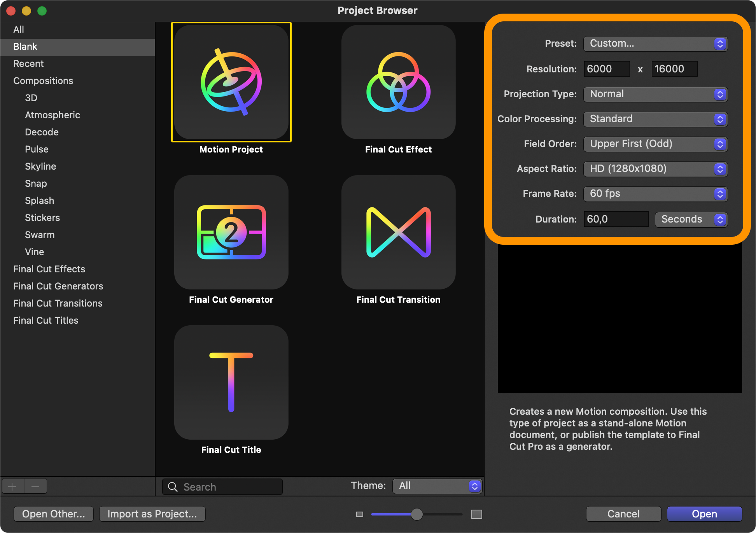Viewport: 756px width, 533px height.
Task: Click the Final Cut Transition label
Action: [399, 300]
